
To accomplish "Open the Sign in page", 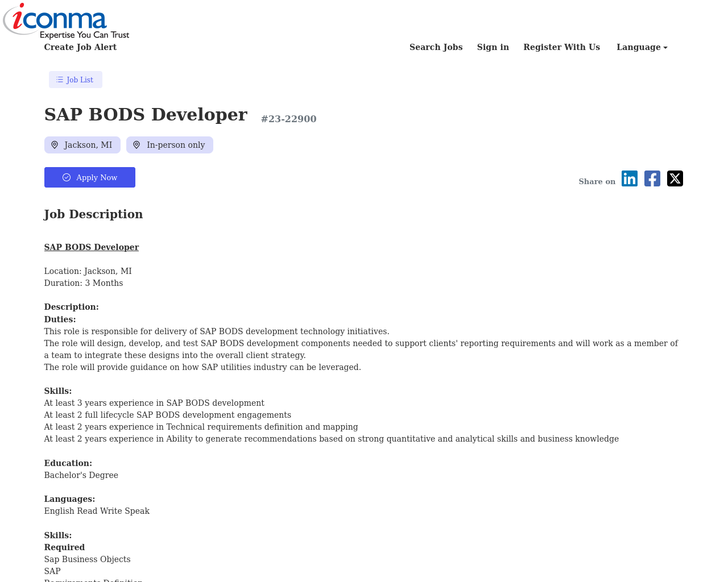I will 493,47.
